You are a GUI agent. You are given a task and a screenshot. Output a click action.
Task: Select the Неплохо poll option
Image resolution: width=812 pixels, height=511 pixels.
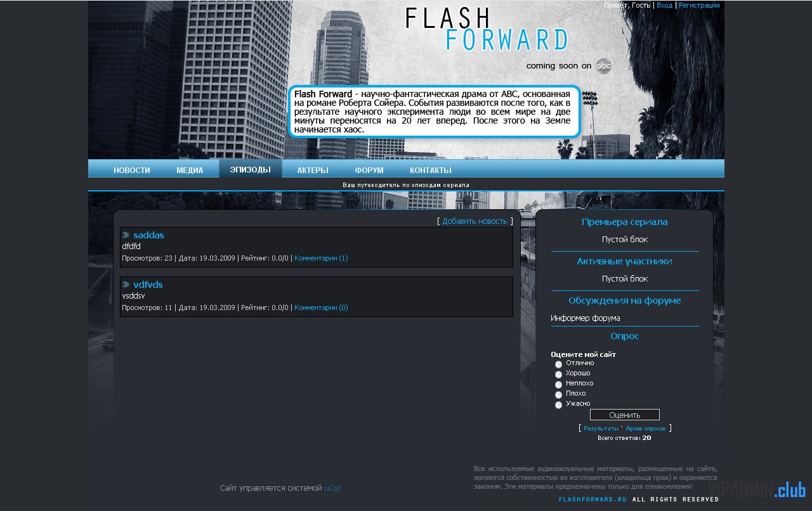[559, 384]
